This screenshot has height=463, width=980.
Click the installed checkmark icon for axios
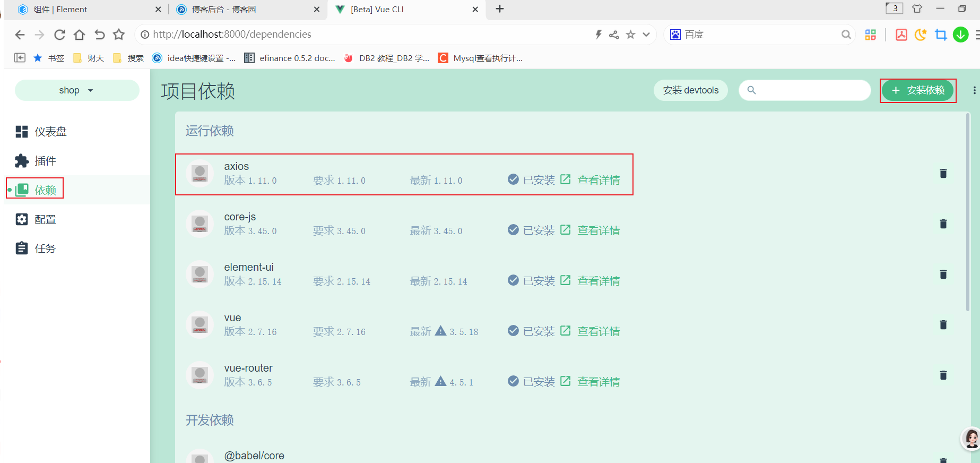point(513,179)
